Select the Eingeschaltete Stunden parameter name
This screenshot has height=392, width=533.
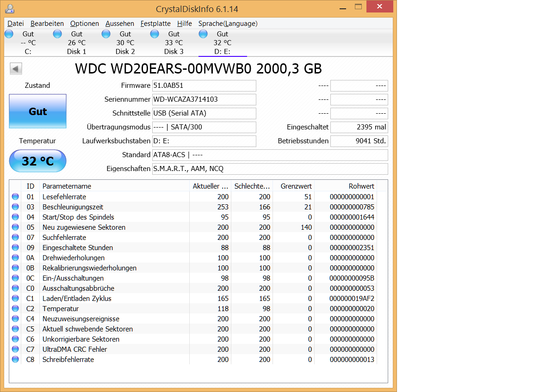[78, 248]
